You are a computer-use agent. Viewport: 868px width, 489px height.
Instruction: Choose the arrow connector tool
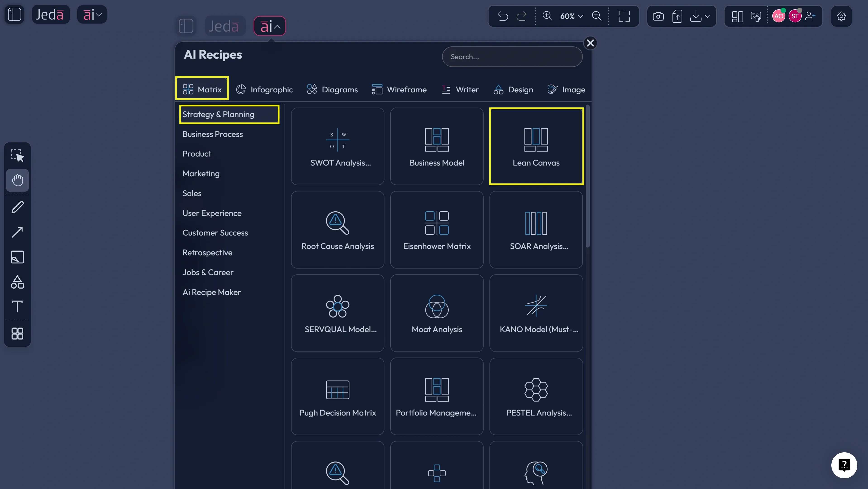click(17, 232)
